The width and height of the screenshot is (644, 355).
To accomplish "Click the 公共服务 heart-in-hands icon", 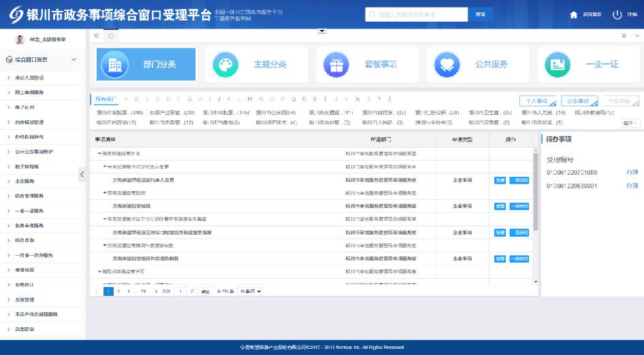I will click(447, 65).
